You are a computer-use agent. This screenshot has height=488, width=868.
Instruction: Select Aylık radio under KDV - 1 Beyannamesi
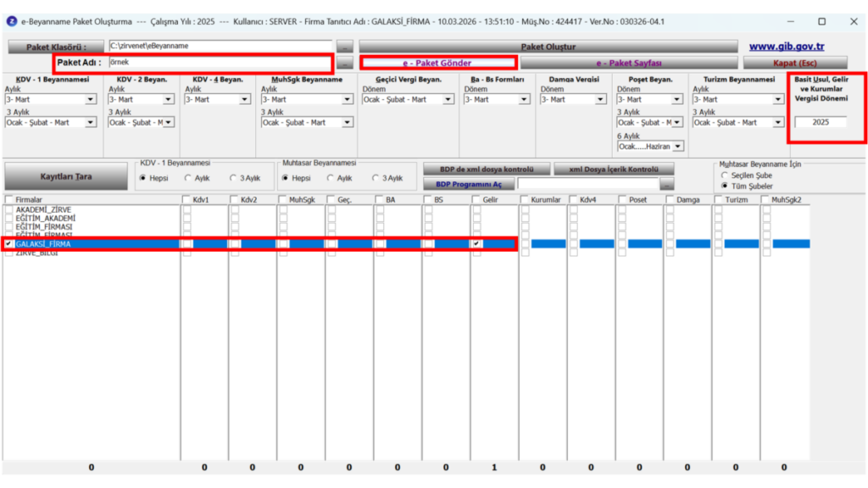pos(188,178)
